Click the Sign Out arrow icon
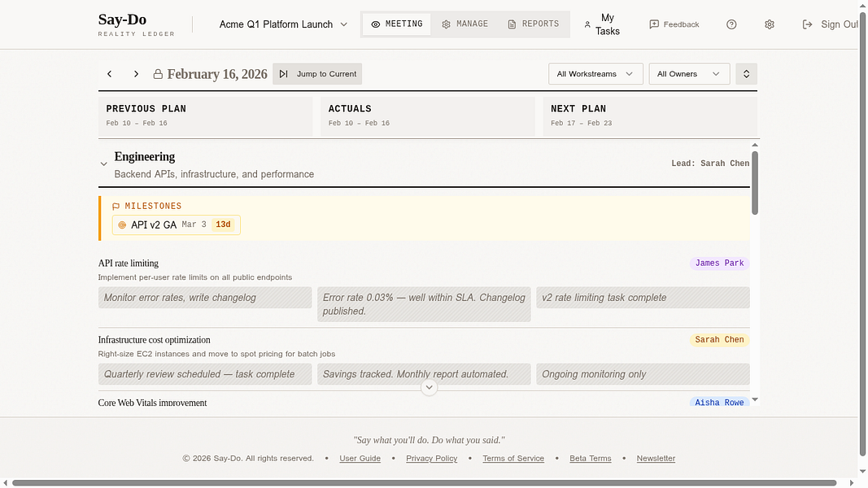Image resolution: width=868 pixels, height=488 pixels. point(806,24)
